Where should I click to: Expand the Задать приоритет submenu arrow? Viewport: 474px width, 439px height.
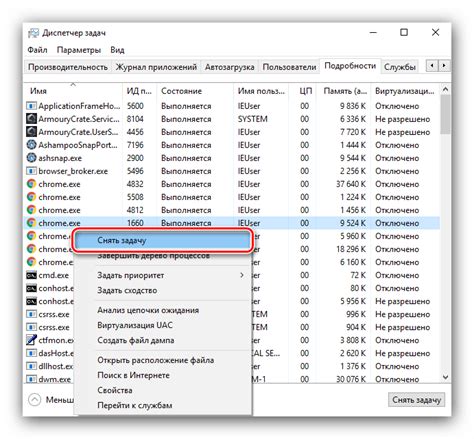[242, 275]
